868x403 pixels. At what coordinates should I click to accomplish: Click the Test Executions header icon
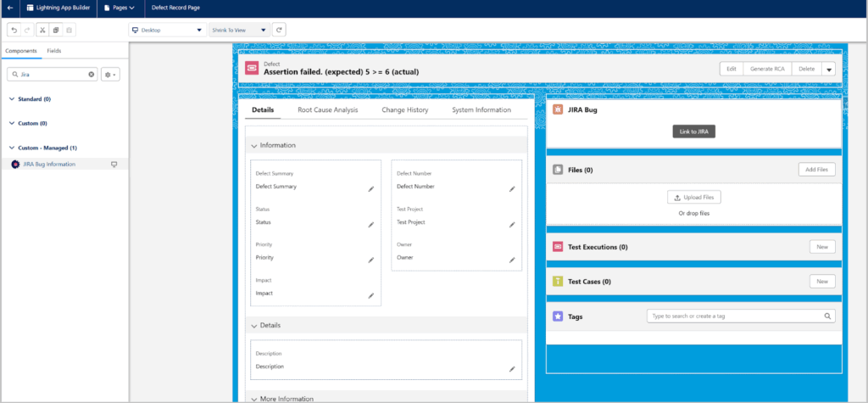558,247
